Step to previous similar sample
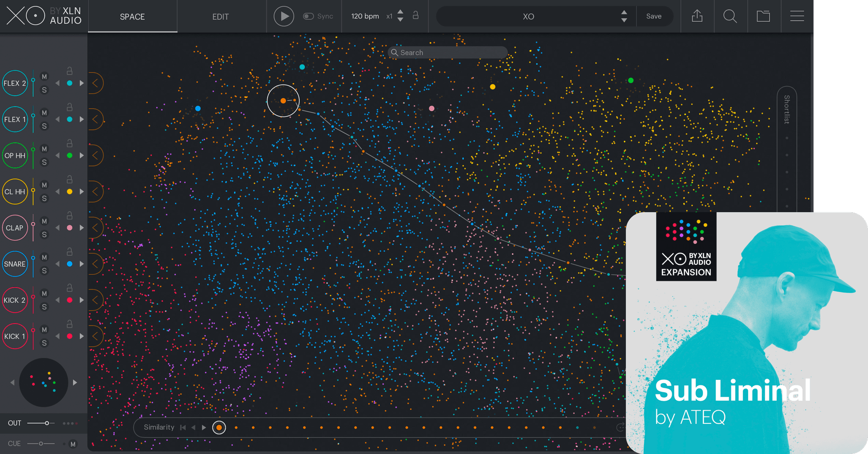 [x=193, y=427]
